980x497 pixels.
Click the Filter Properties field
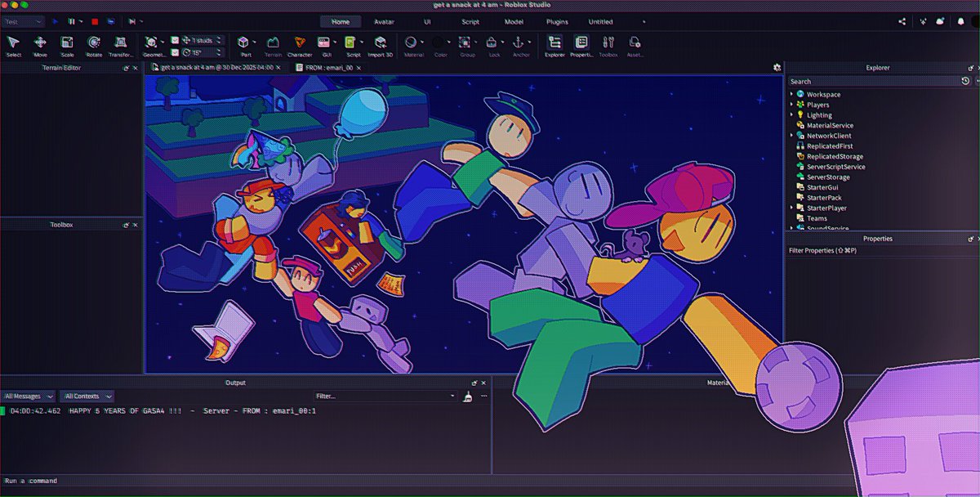click(x=882, y=250)
